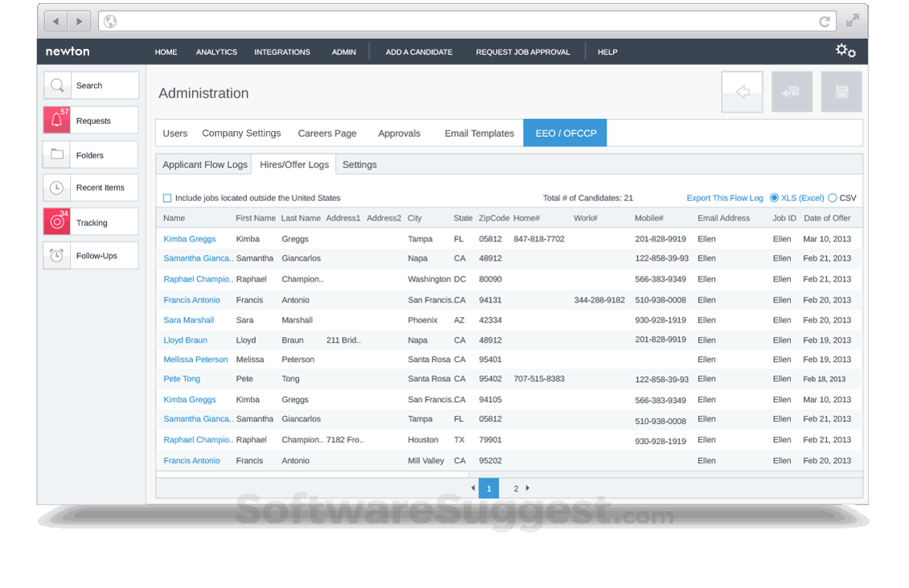This screenshot has height=588, width=909.
Task: Go to next page with right pagination arrow
Action: point(528,487)
